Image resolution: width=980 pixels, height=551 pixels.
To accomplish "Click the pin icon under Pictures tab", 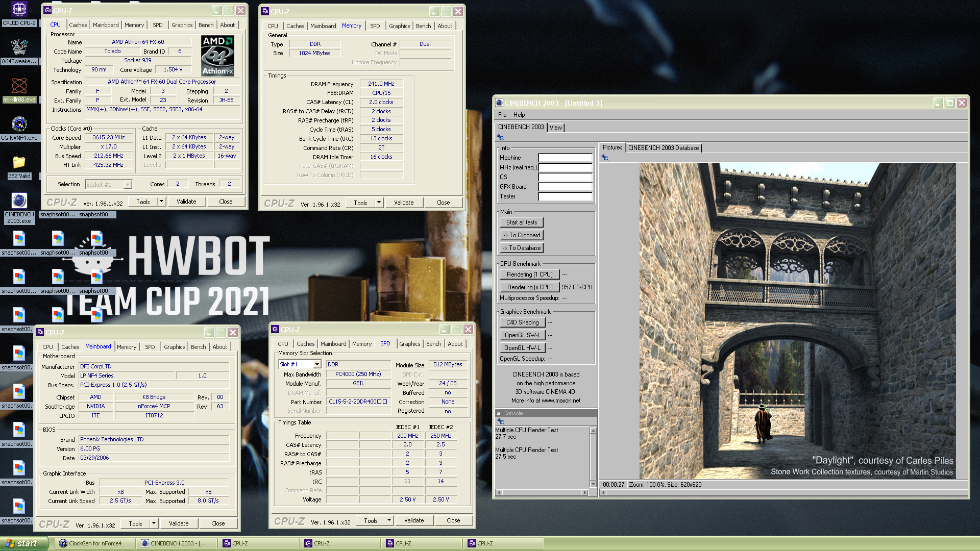I will [605, 158].
